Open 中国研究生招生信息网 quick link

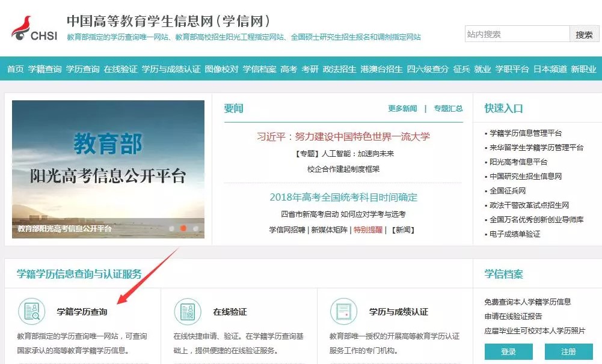pyautogui.click(x=526, y=177)
